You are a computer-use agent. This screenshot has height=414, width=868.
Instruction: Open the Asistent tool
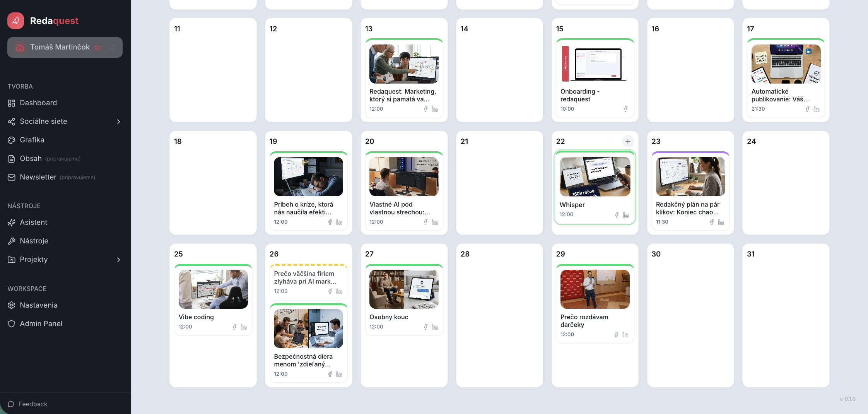(x=34, y=222)
